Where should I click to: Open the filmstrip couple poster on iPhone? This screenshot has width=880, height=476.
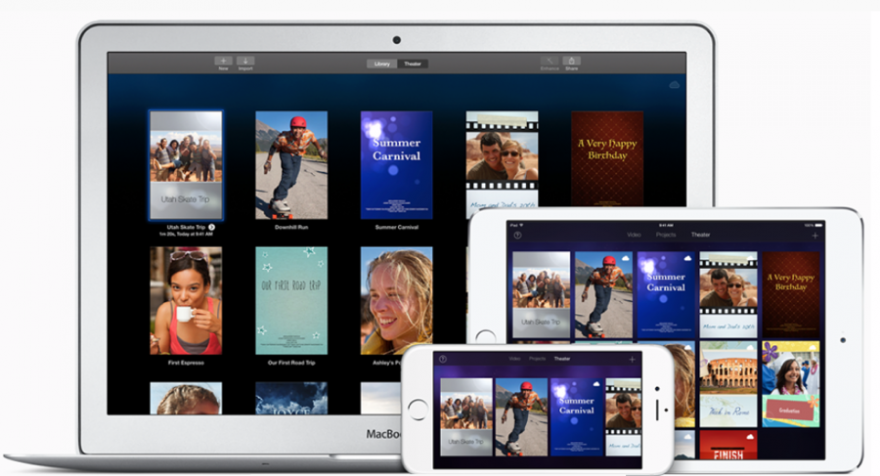624,417
